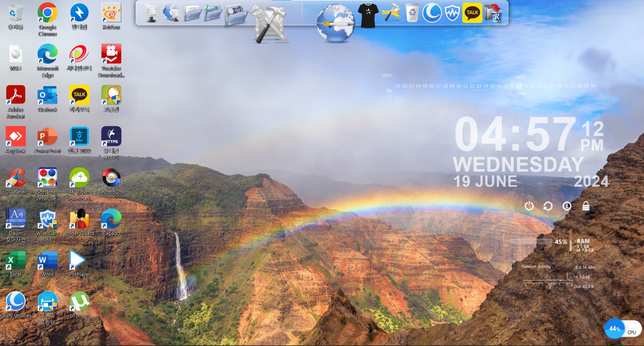Click the clock/sleep widget button
Screen dimensions: 644x346
[x=567, y=206]
